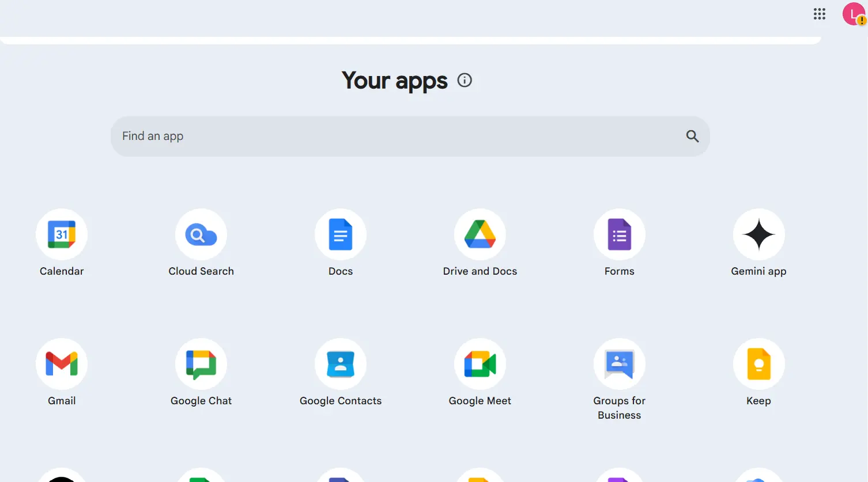Launch the Keep lightbulb icon
Screen dimensions: 868x482
pos(759,364)
